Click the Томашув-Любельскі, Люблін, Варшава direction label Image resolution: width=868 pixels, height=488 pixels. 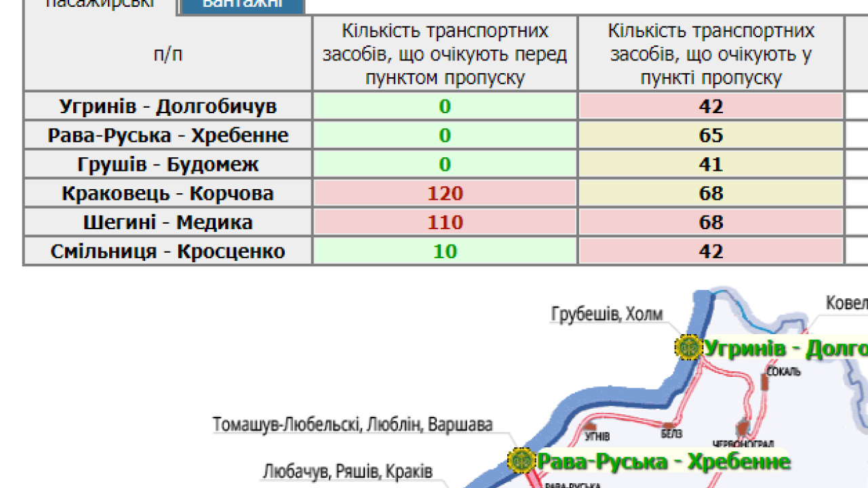point(353,425)
